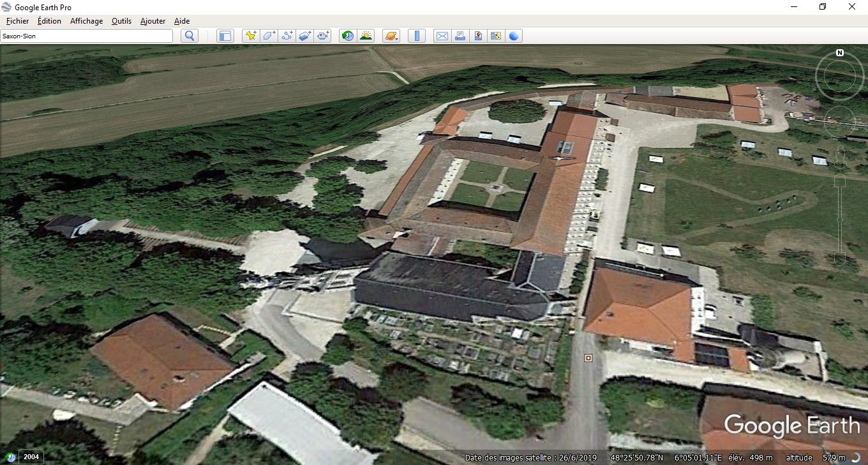Click the print icon
Image resolution: width=868 pixels, height=465 pixels.
[x=460, y=36]
